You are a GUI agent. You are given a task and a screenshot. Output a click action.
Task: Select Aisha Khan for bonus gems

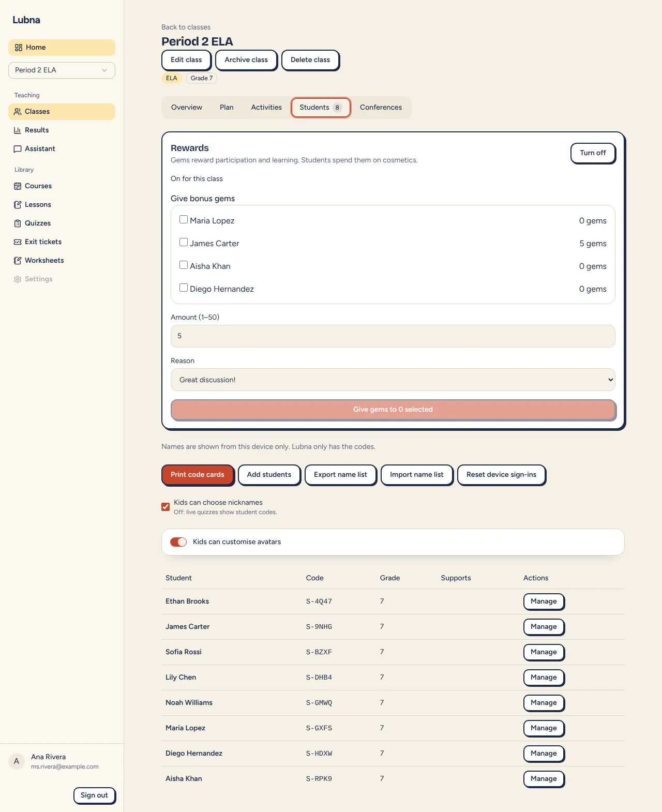point(184,265)
